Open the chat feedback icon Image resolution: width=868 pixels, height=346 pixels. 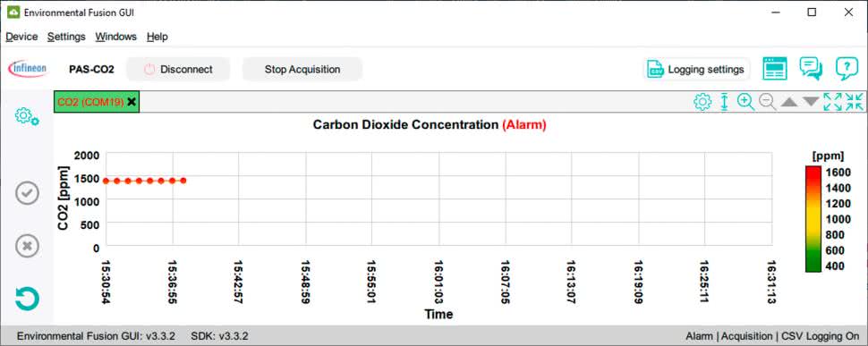click(x=811, y=69)
